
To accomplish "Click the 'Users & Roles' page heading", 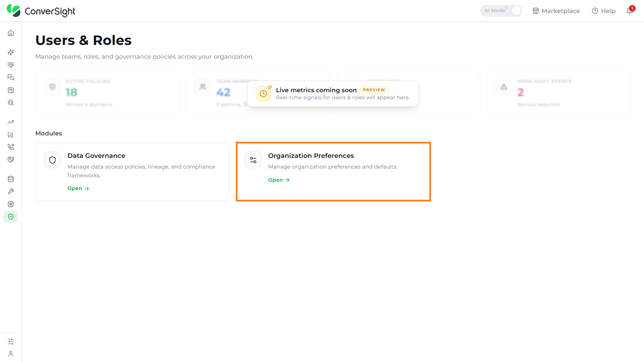I will [x=84, y=40].
